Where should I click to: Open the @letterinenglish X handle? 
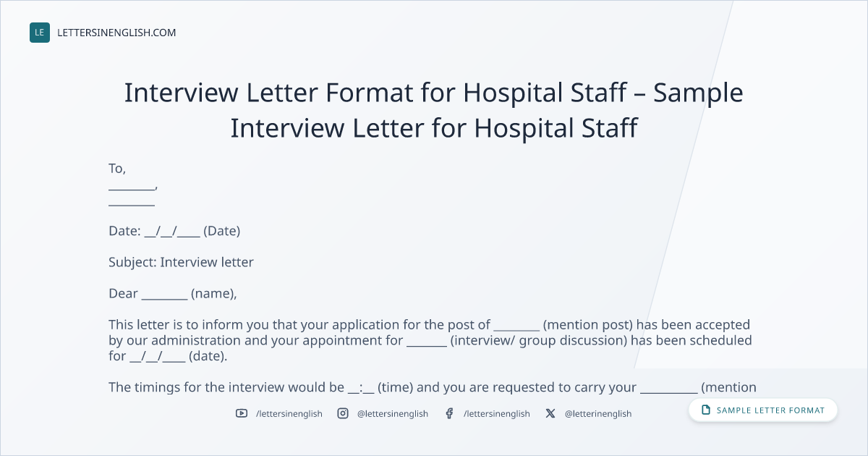tap(598, 414)
